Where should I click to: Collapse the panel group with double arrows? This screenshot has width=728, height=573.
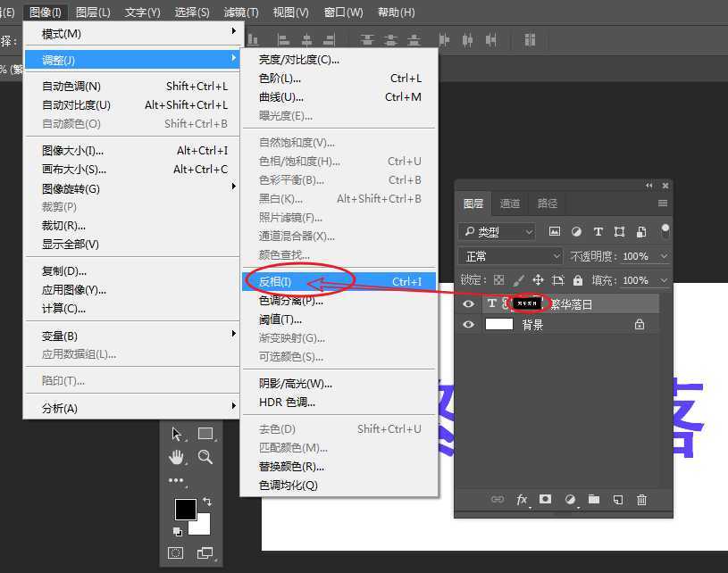[x=649, y=185]
